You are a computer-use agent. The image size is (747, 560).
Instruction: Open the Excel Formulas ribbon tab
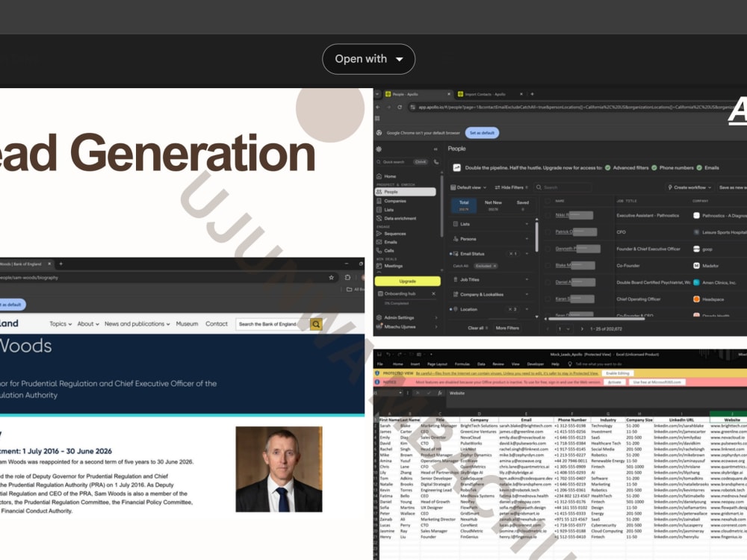point(462,364)
